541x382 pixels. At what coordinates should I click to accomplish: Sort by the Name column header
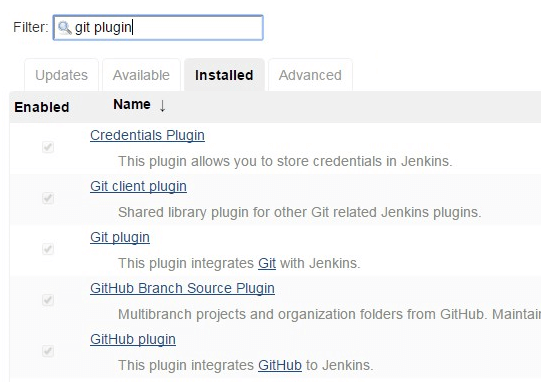point(132,104)
